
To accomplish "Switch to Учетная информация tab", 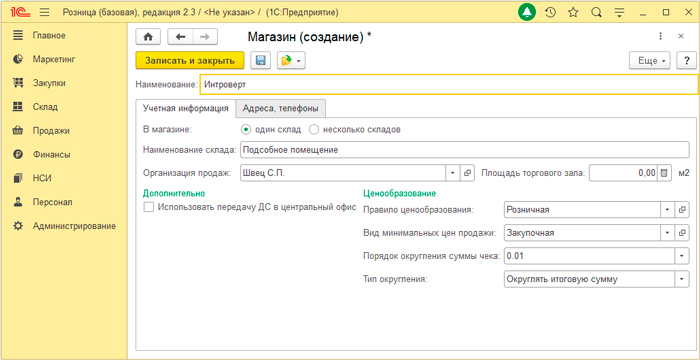I will click(185, 109).
